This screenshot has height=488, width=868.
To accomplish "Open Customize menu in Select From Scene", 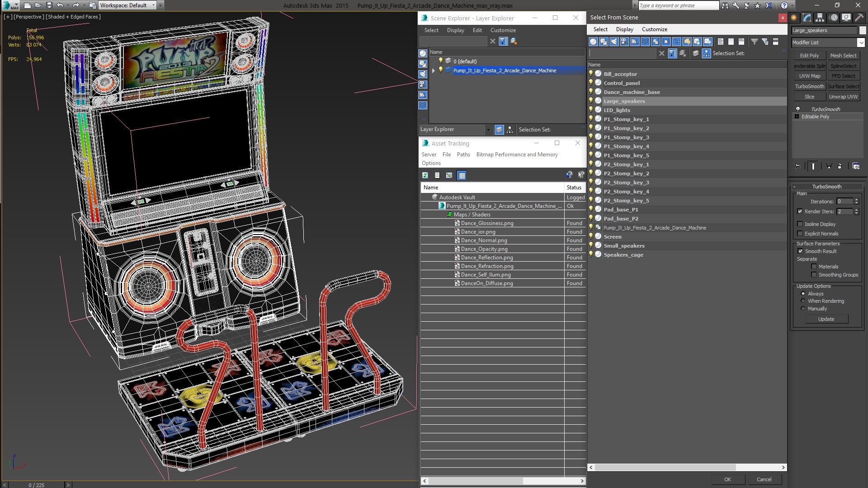I will click(654, 29).
